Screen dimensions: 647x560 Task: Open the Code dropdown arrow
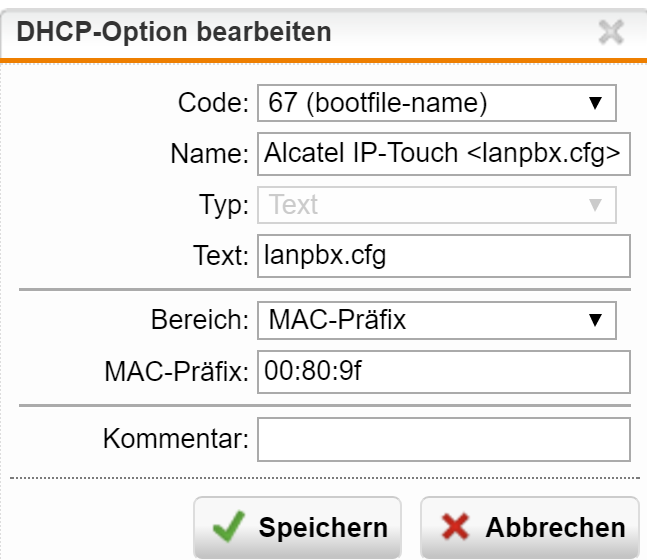click(x=595, y=103)
